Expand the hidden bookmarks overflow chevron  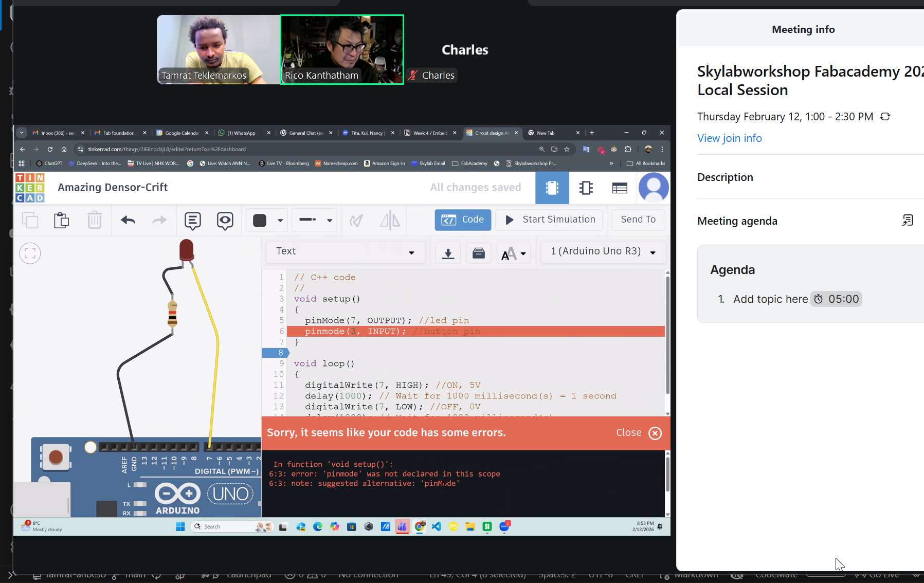611,163
